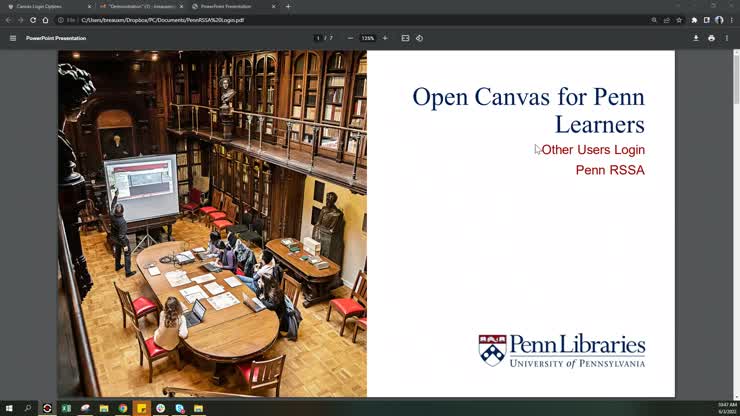Click the zoom percentage field
This screenshot has height=416, width=740.
pos(367,38)
